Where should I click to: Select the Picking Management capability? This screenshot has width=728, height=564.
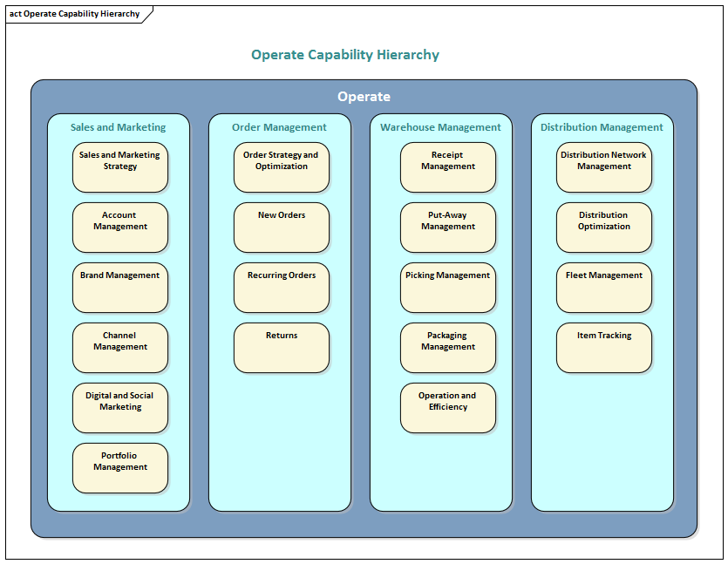click(448, 288)
